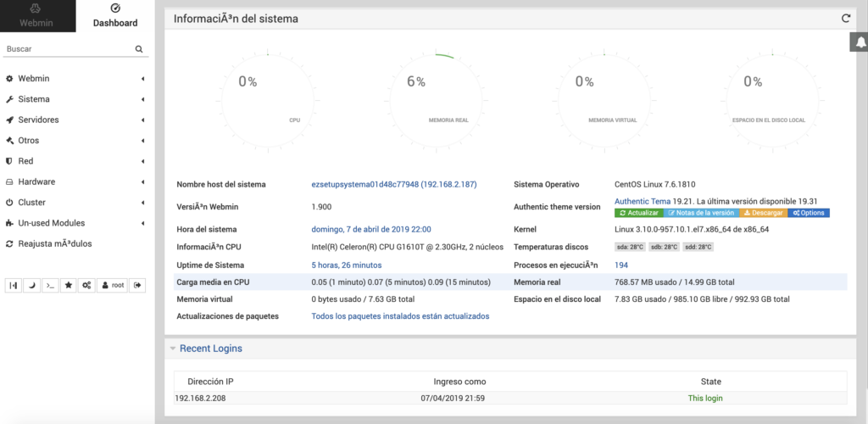Screen dimensions: 868x424
Task: Open the blue Options button
Action: (x=809, y=213)
